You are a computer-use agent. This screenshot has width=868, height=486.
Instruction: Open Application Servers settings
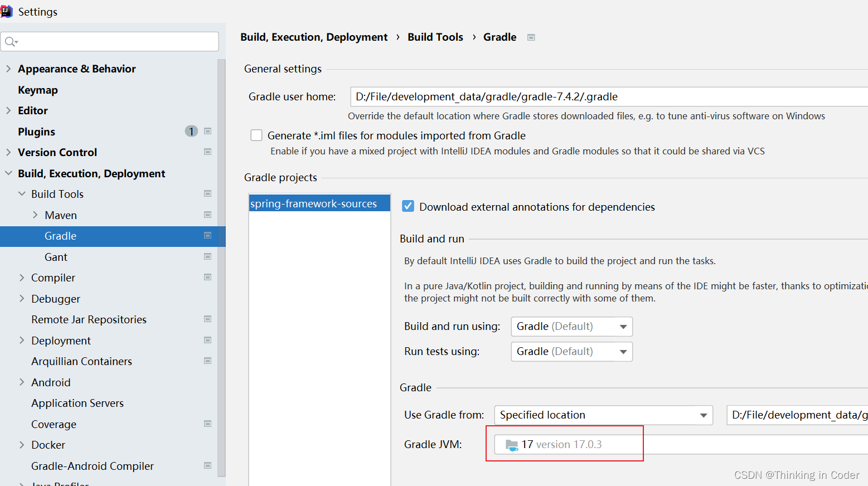coord(77,403)
